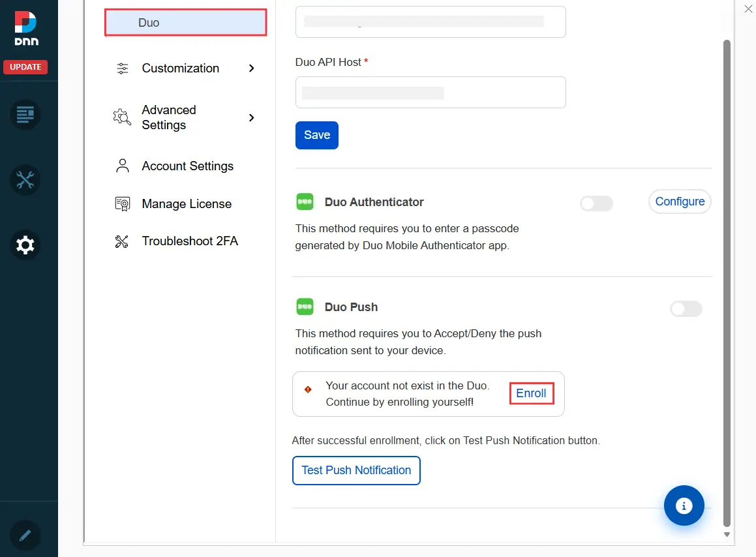
Task: Open the Settings gear sidebar icon
Action: [x=25, y=245]
